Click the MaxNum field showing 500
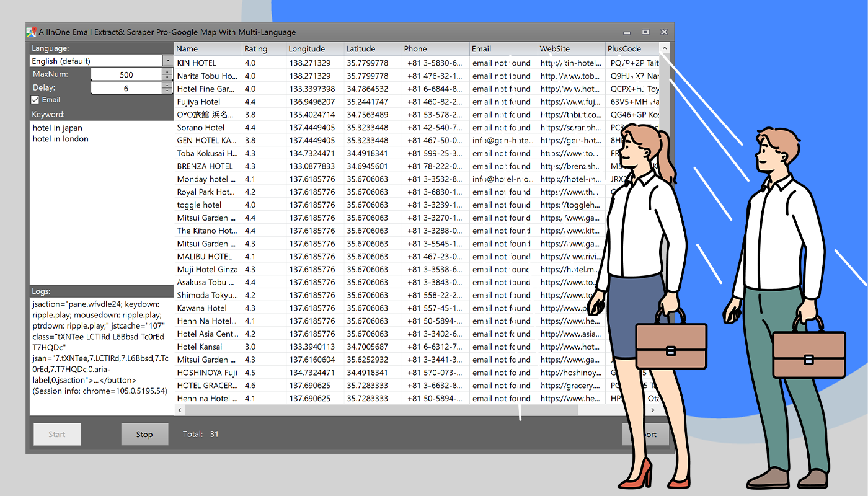The width and height of the screenshot is (868, 496). click(x=126, y=74)
